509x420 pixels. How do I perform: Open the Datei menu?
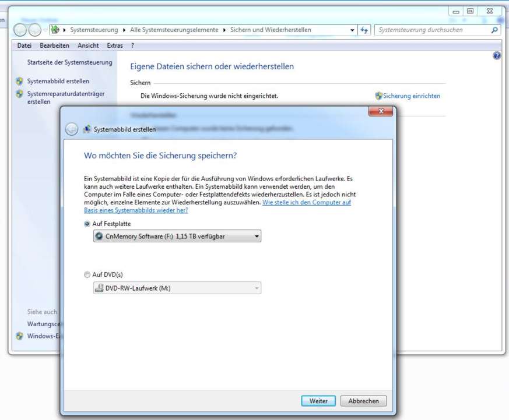(24, 46)
